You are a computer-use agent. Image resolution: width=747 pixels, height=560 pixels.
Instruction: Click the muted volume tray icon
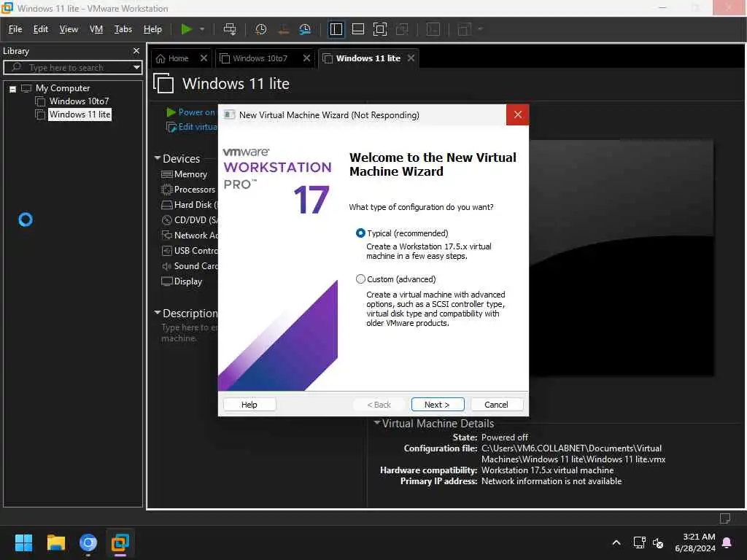tap(658, 542)
